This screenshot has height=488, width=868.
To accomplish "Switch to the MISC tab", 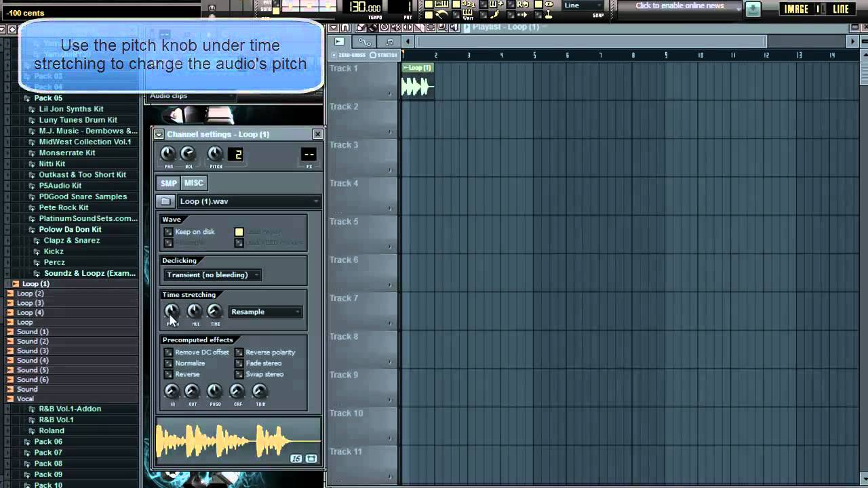I will point(193,183).
